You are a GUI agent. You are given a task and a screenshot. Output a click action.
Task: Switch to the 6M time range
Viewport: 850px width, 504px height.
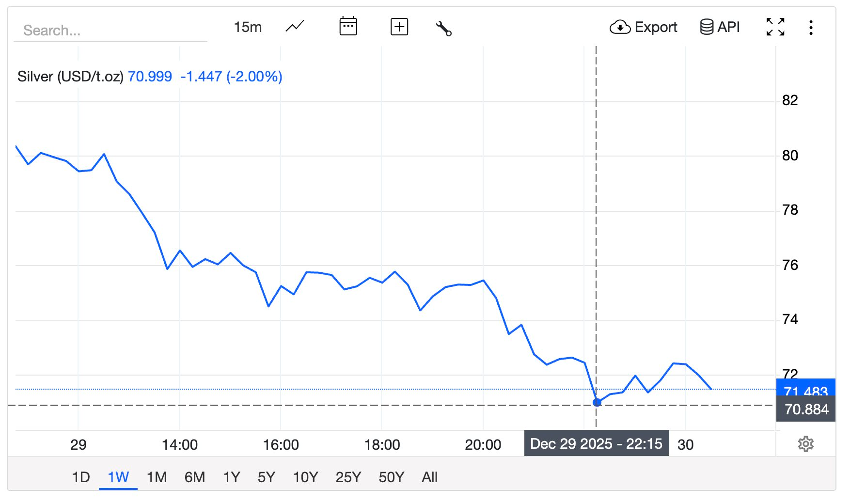click(x=194, y=477)
